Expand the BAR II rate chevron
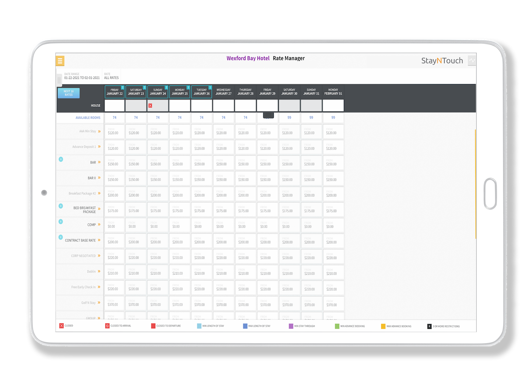 (x=99, y=178)
